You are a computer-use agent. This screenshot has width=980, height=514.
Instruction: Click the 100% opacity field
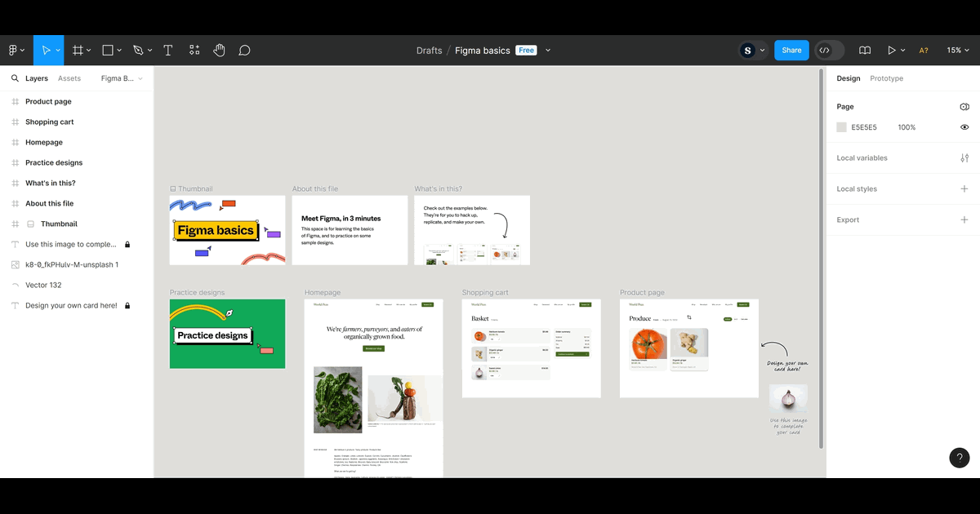(906, 127)
